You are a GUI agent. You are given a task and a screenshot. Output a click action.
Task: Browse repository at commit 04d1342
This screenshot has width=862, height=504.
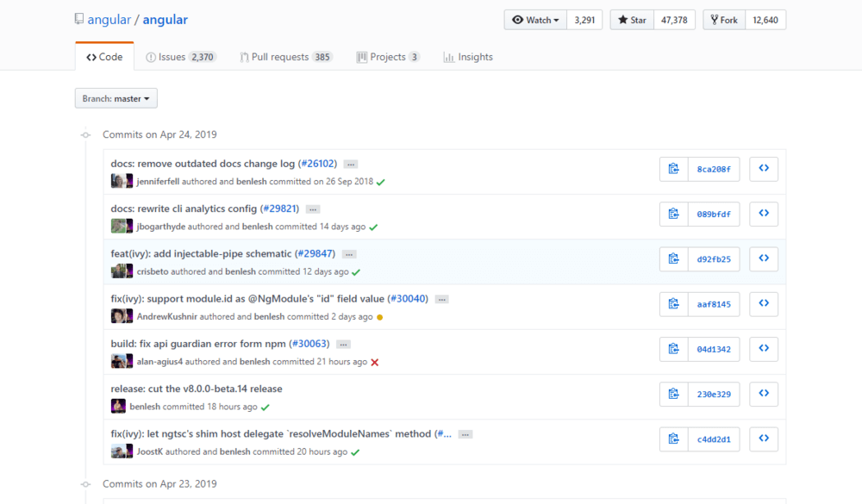click(x=764, y=349)
